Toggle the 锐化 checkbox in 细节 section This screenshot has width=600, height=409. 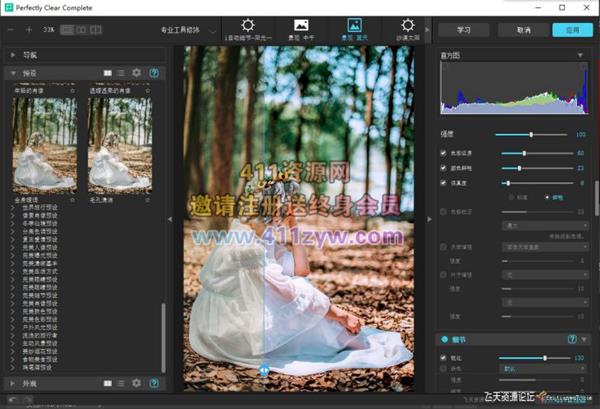[444, 357]
